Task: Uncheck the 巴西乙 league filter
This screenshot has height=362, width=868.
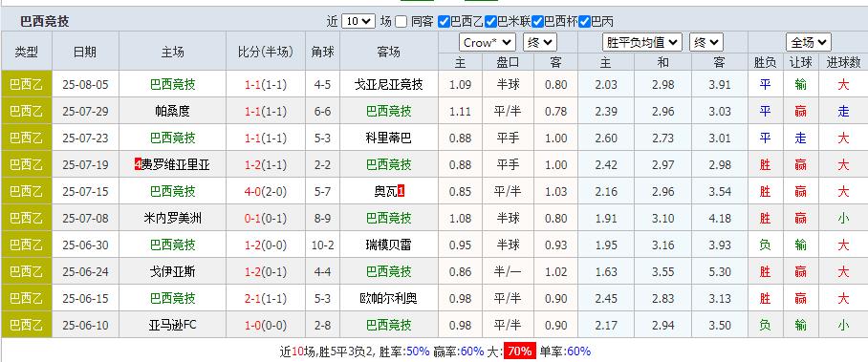Action: pos(444,22)
